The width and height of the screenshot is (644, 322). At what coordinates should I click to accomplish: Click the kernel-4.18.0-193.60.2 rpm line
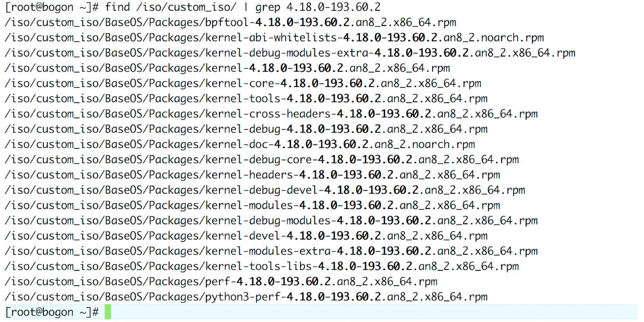point(227,68)
